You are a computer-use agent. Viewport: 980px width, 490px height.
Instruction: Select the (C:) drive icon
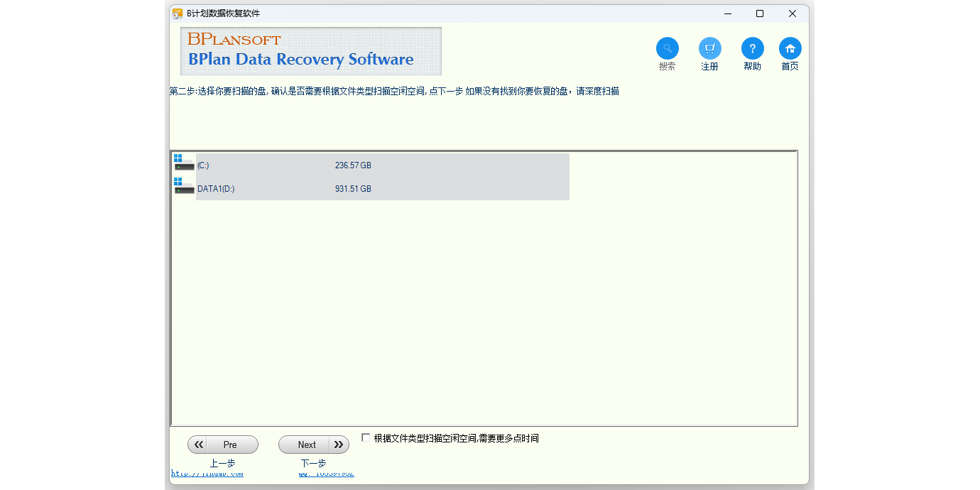point(184,163)
